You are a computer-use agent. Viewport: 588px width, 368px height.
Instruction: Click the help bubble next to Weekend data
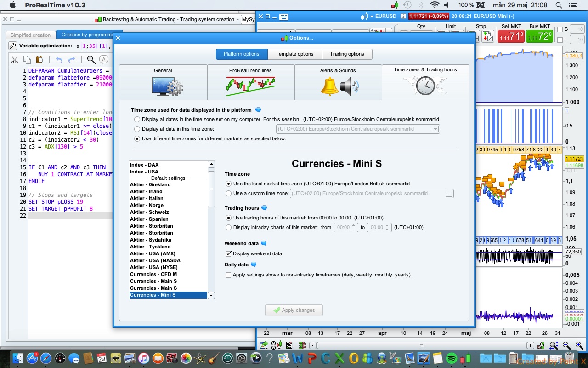coord(264,243)
